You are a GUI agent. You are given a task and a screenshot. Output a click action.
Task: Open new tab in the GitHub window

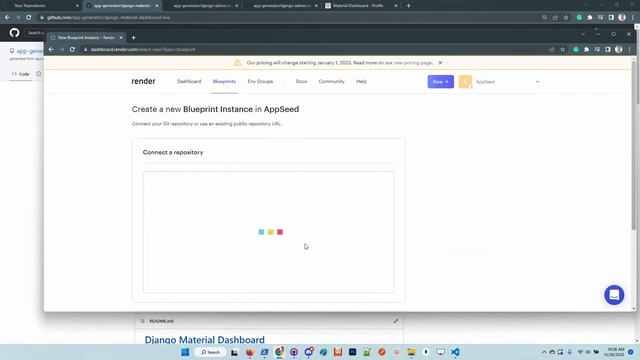pos(409,6)
